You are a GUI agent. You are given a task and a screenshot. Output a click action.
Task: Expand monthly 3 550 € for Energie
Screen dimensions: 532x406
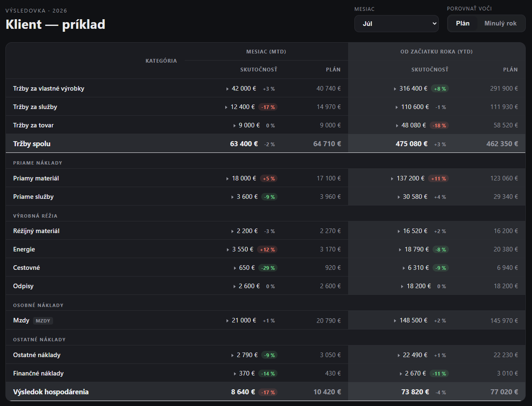(240, 249)
